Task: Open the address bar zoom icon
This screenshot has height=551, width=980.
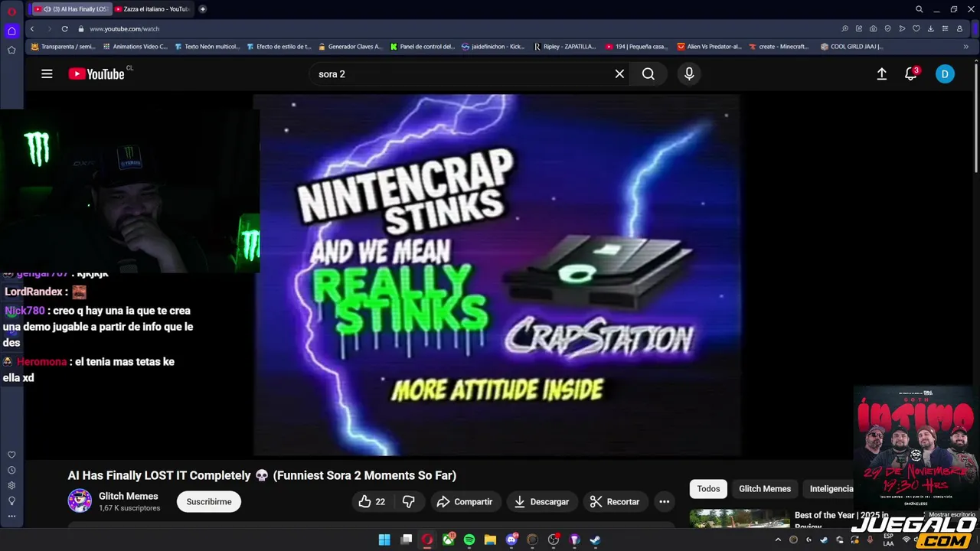Action: (844, 28)
